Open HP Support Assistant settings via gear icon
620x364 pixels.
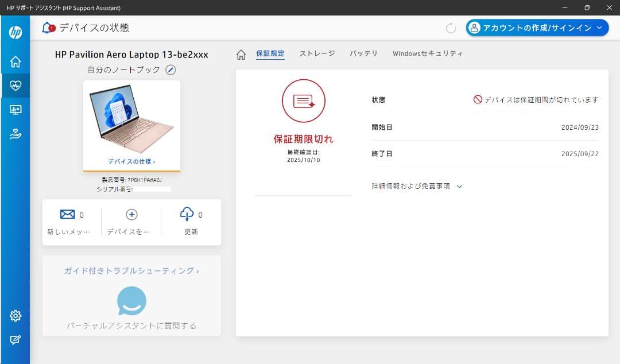click(x=15, y=315)
